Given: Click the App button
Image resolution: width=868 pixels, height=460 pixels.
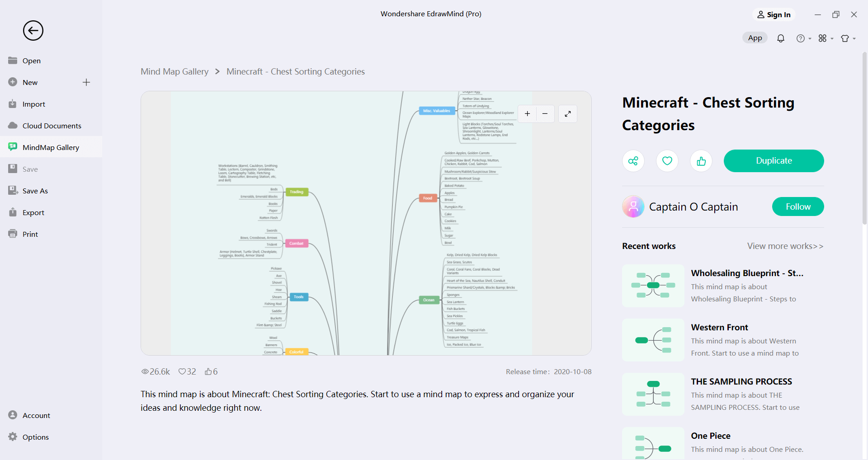Looking at the screenshot, I should (755, 38).
